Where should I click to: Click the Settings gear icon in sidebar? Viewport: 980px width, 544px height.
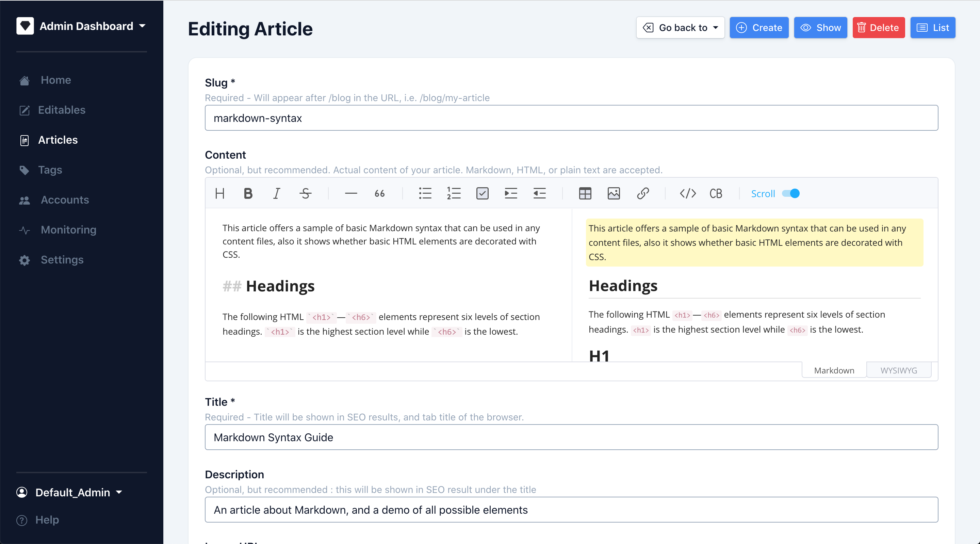click(24, 260)
